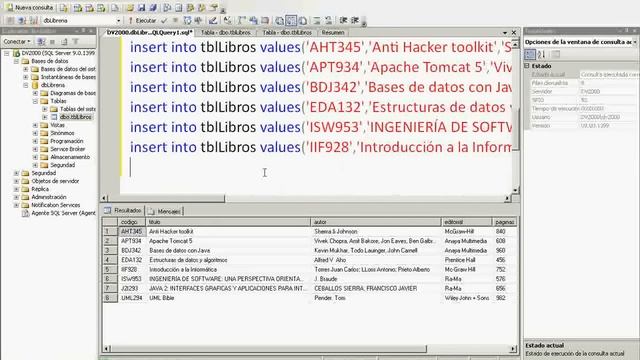This screenshot has height=360, width=640.
Task: Click the editorial column header
Action: (467, 222)
